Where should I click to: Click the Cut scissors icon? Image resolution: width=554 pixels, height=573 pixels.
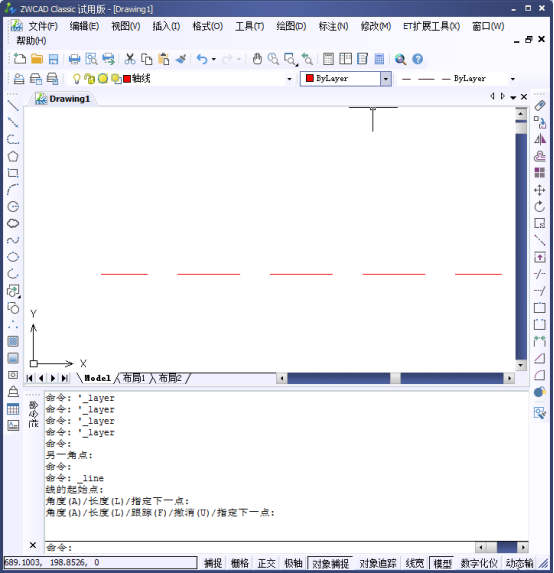(130, 59)
